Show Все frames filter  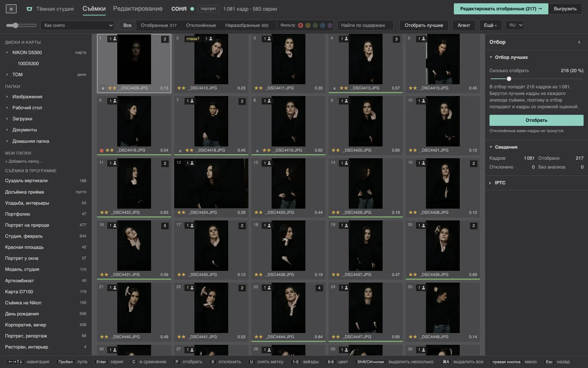128,25
